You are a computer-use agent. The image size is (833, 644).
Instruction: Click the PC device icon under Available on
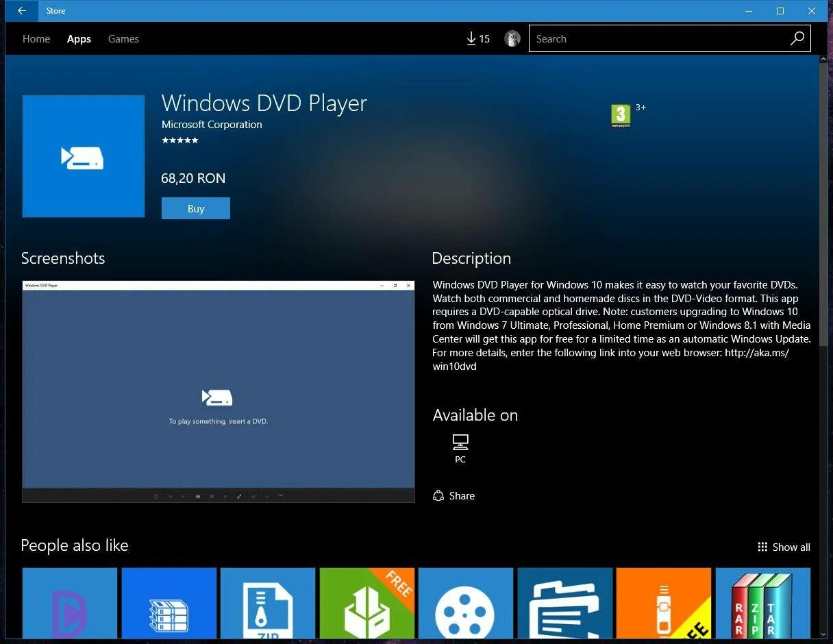coord(460,442)
